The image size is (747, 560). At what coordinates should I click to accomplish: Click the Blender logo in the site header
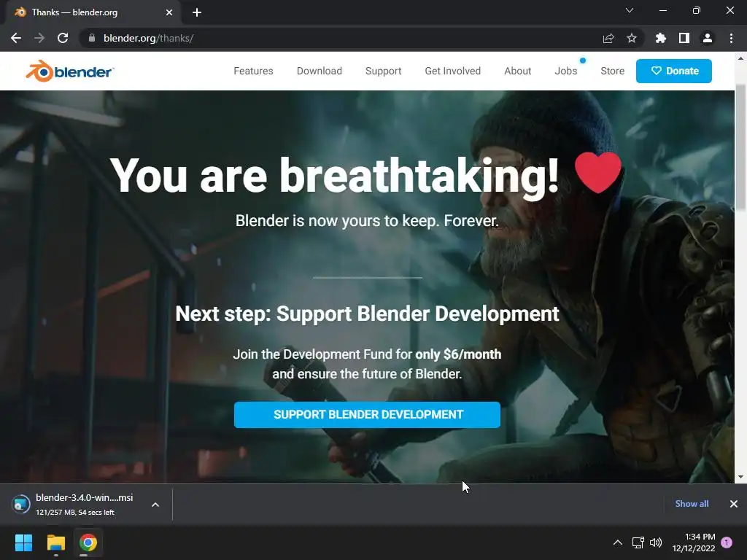69,71
